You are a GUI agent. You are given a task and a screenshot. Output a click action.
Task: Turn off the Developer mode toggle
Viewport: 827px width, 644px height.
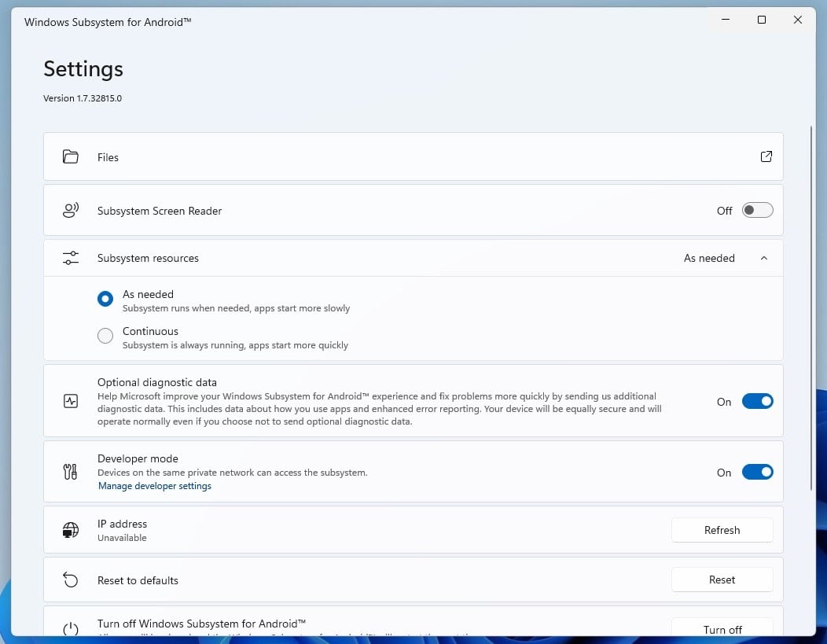(x=757, y=472)
